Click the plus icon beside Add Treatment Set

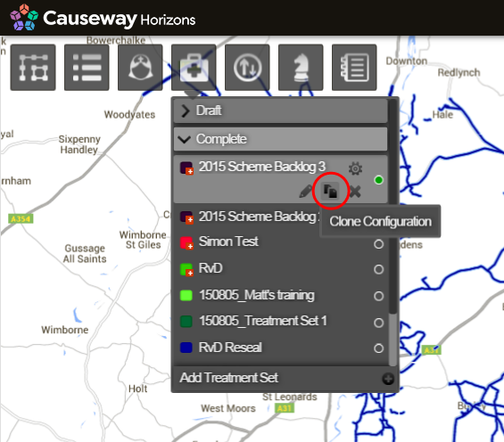(x=388, y=379)
